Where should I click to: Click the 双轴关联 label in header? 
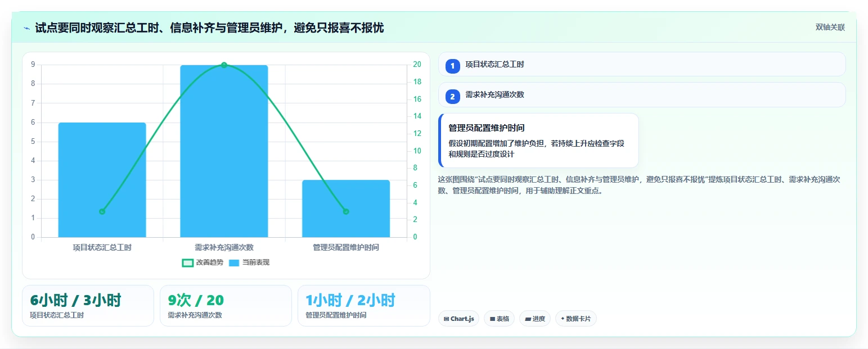[x=830, y=28]
